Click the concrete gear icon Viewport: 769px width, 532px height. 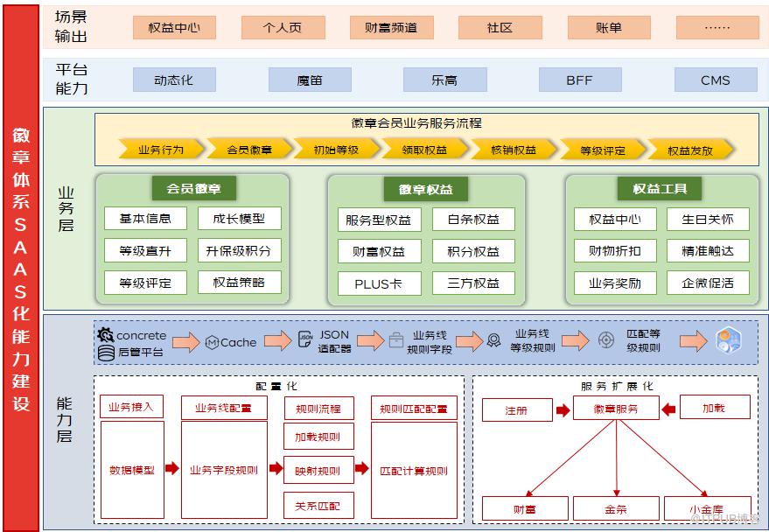[x=106, y=335]
